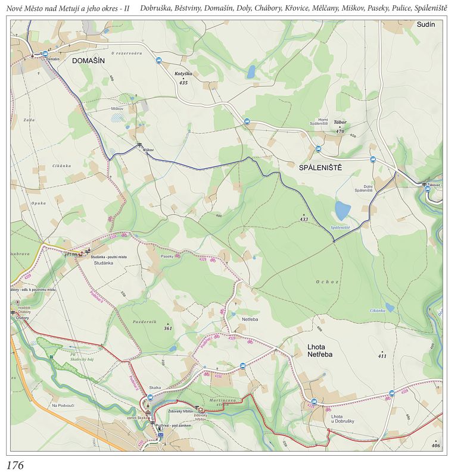Click the elevation point 411

[x=382, y=356]
